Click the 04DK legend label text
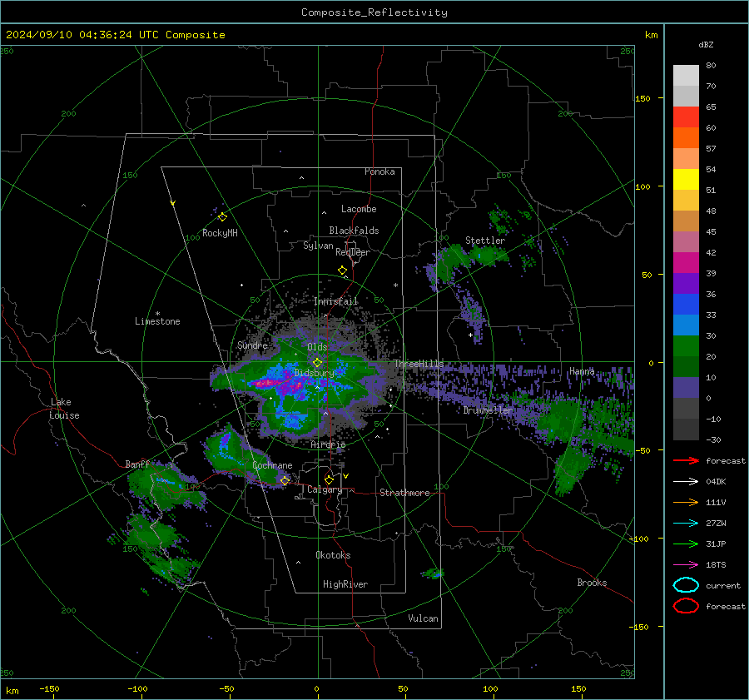Viewport: 749px width, 700px height. click(716, 482)
